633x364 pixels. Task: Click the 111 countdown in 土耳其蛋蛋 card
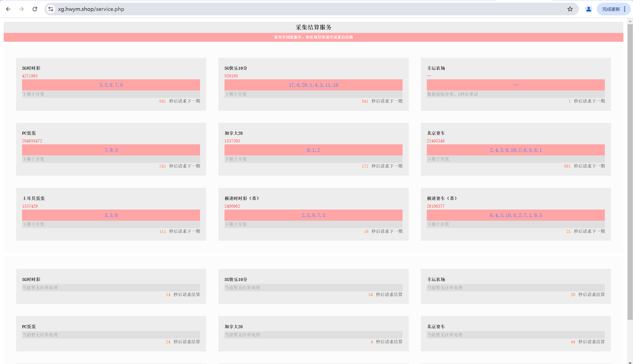(162, 232)
